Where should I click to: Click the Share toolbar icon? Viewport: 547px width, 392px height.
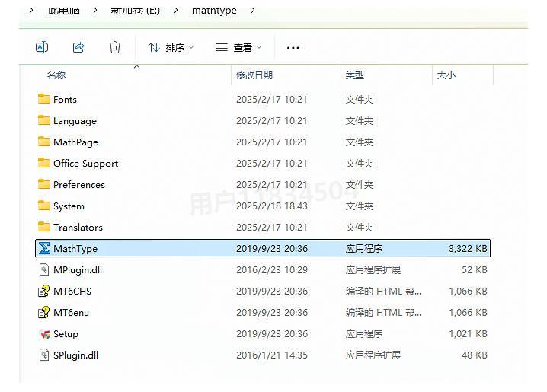pyautogui.click(x=78, y=47)
